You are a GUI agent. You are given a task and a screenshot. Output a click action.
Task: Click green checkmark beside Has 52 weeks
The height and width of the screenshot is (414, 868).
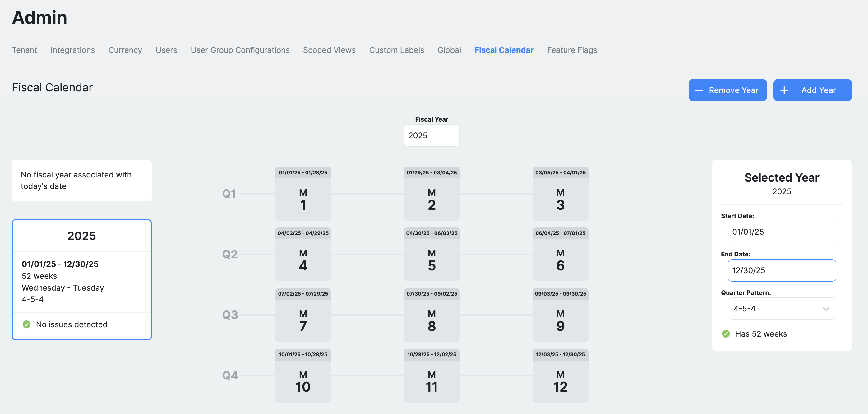pyautogui.click(x=726, y=333)
